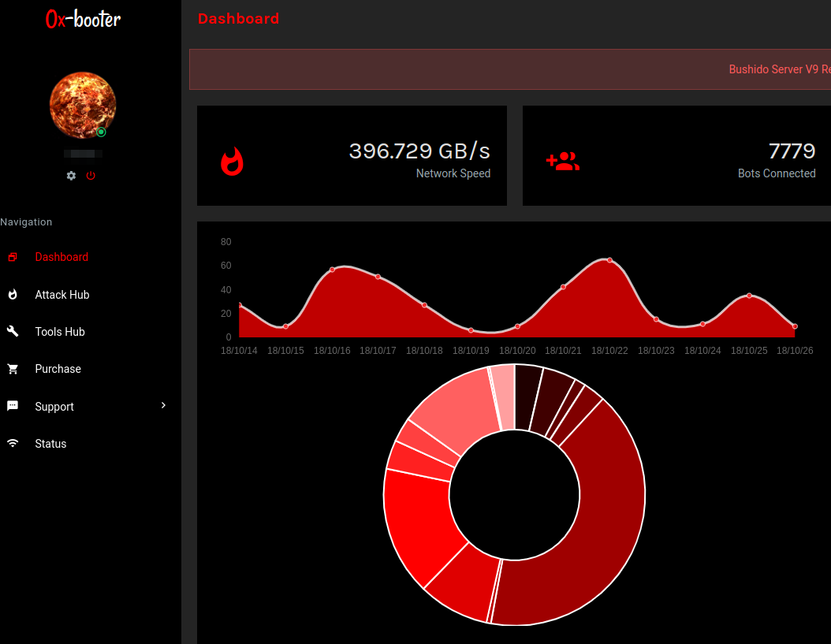
Task: Open the Purchase page
Action: (58, 369)
